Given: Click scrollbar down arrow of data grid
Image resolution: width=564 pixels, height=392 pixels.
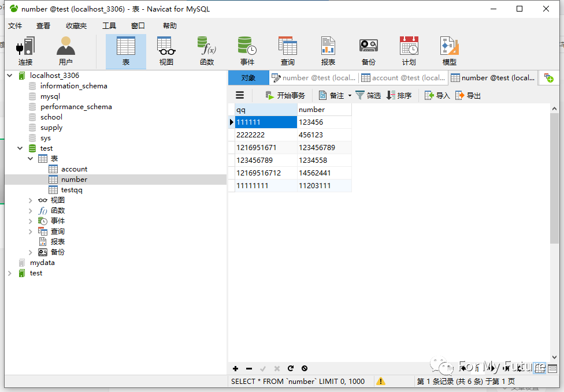Looking at the screenshot, I should 554,357.
